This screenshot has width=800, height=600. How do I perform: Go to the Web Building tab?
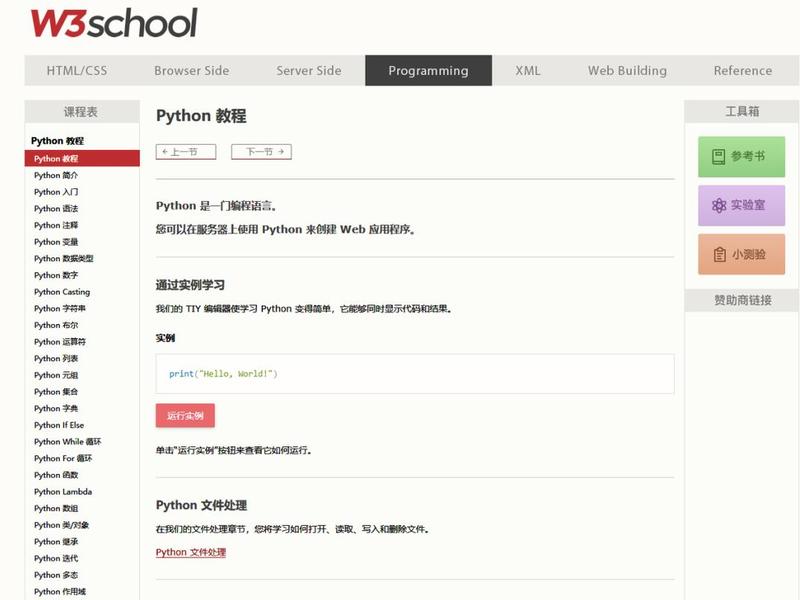click(627, 70)
